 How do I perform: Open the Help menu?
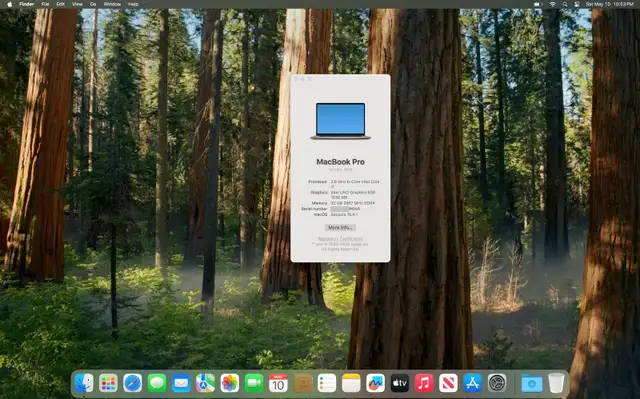pos(133,4)
